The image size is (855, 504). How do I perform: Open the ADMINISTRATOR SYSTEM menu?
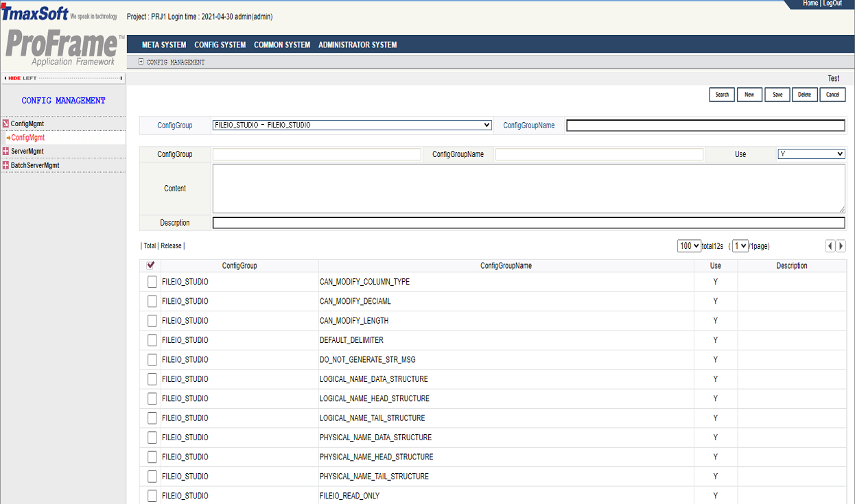(358, 45)
